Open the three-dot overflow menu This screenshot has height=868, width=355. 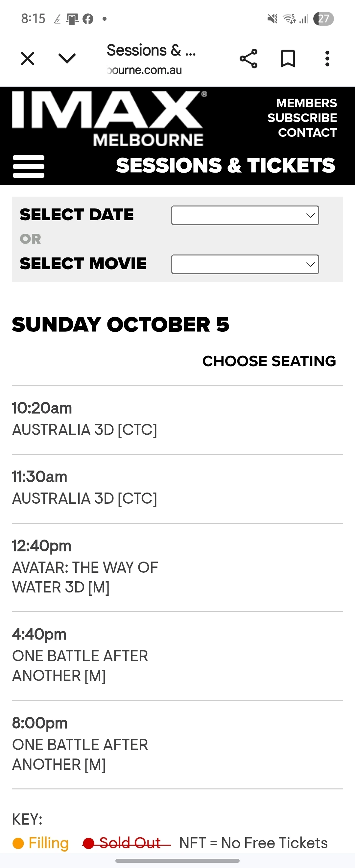tap(327, 59)
